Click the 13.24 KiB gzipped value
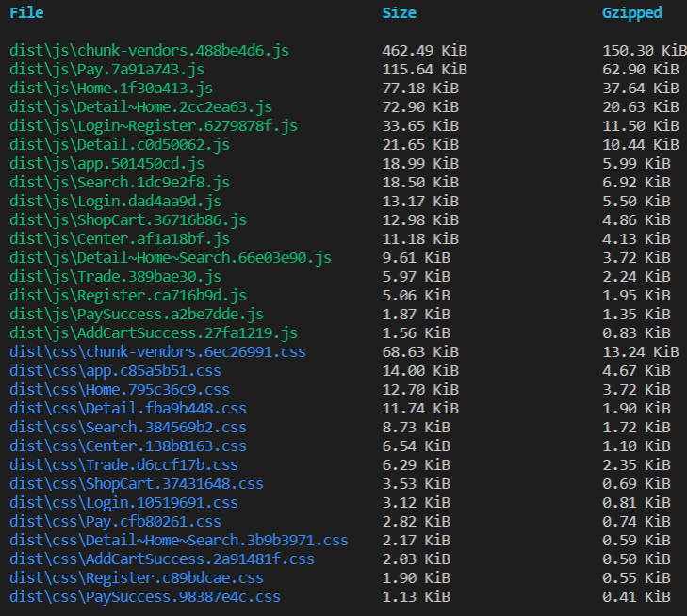The width and height of the screenshot is (687, 616). point(641,351)
